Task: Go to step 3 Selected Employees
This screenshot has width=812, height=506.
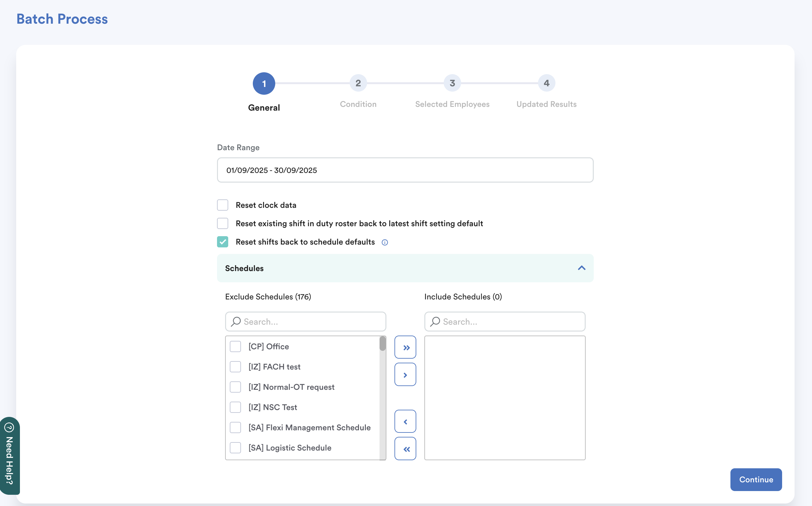Action: [x=452, y=83]
